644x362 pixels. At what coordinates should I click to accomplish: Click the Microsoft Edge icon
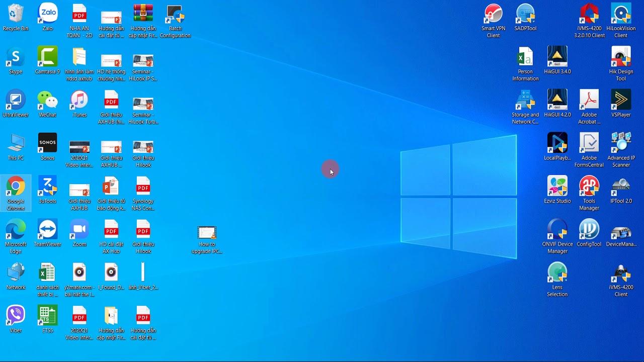point(16,237)
